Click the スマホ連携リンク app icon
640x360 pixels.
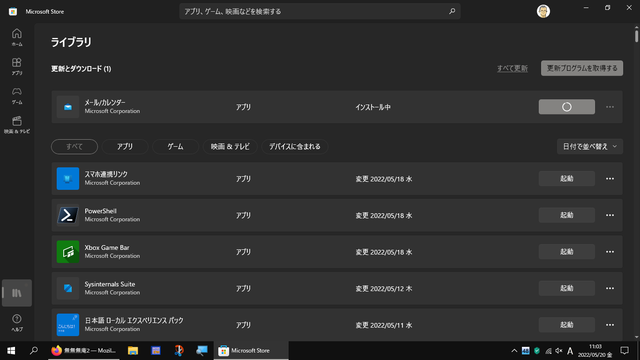tap(68, 178)
